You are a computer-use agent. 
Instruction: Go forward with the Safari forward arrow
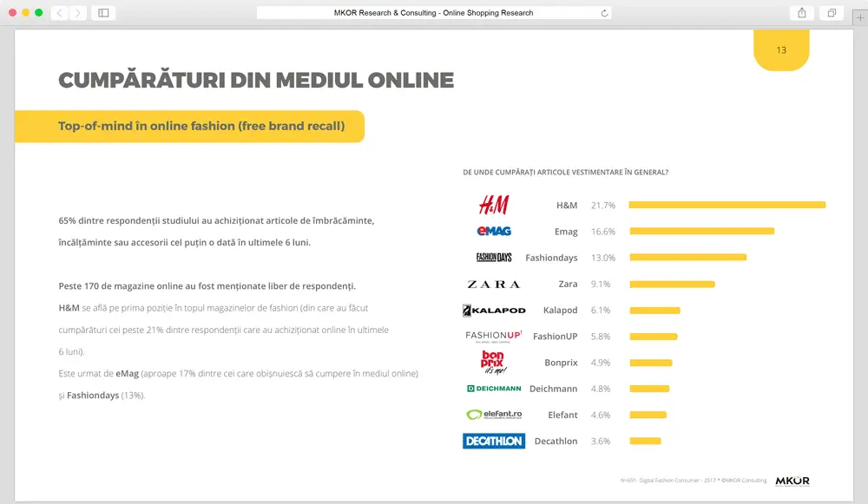78,13
